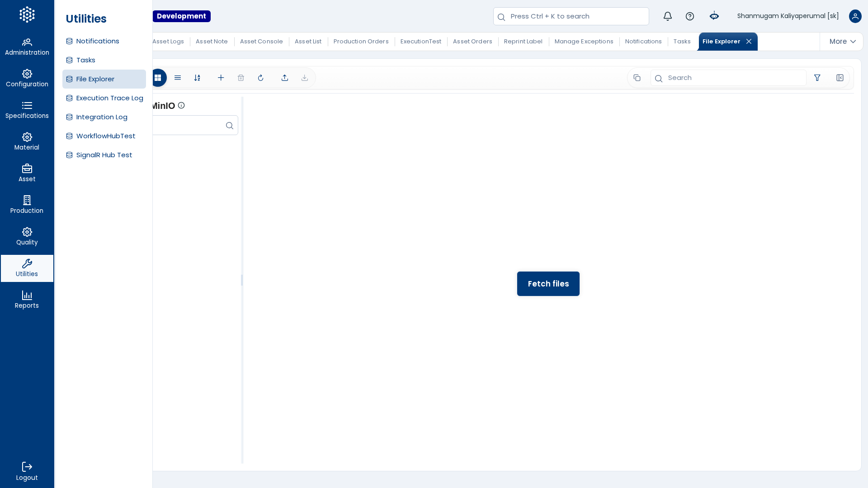Click the Fetch files button
Screen dimensions: 868x488
(x=548, y=284)
